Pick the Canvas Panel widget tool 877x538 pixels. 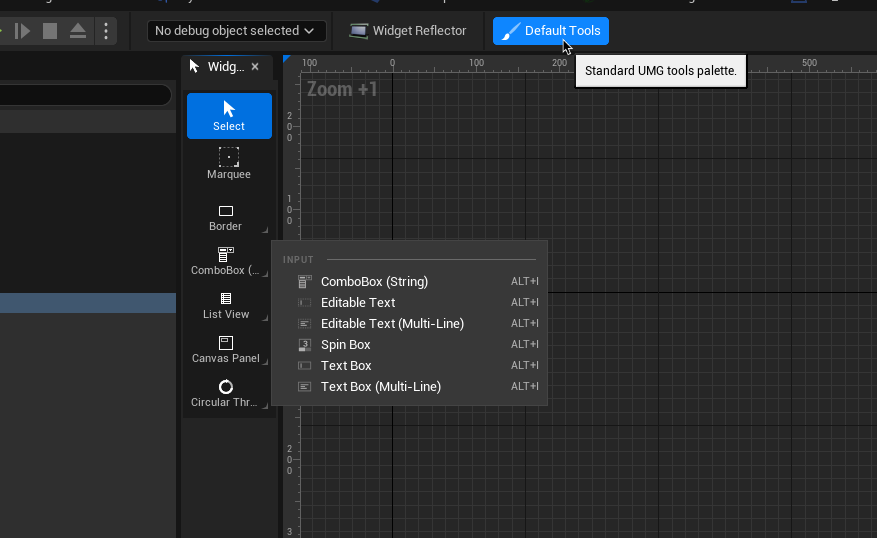coord(225,350)
